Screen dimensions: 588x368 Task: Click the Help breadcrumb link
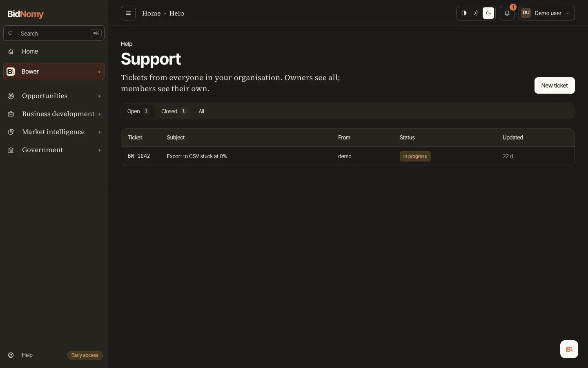coord(177,13)
